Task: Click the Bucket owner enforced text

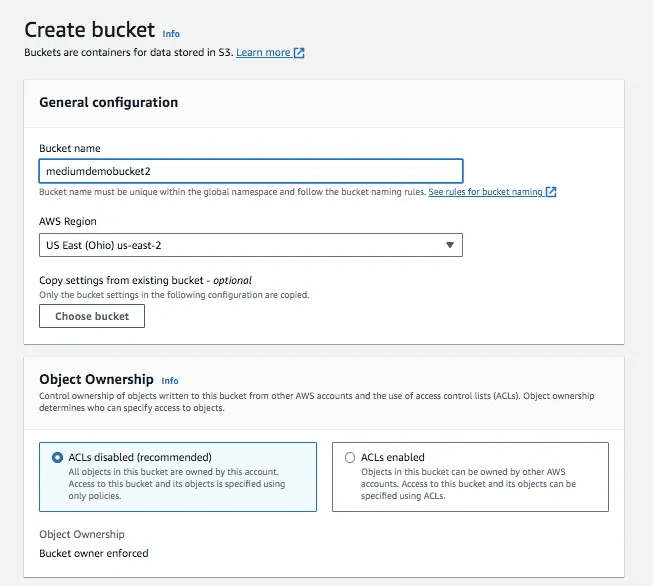Action: (94, 553)
